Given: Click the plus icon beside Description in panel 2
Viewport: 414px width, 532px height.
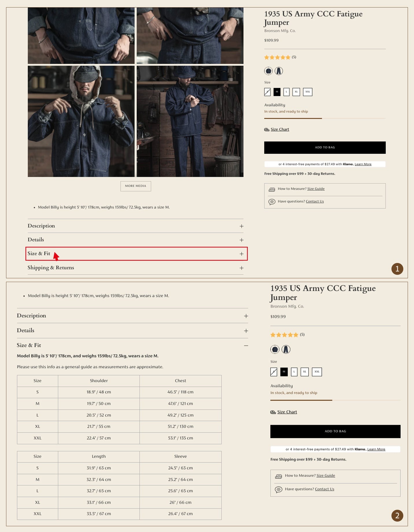Looking at the screenshot, I should click(246, 316).
